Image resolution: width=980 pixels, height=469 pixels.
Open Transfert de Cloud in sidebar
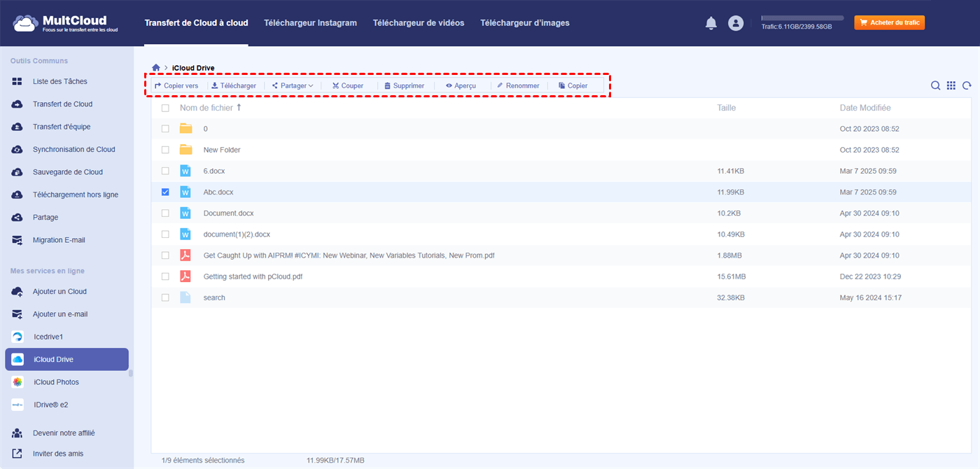62,104
